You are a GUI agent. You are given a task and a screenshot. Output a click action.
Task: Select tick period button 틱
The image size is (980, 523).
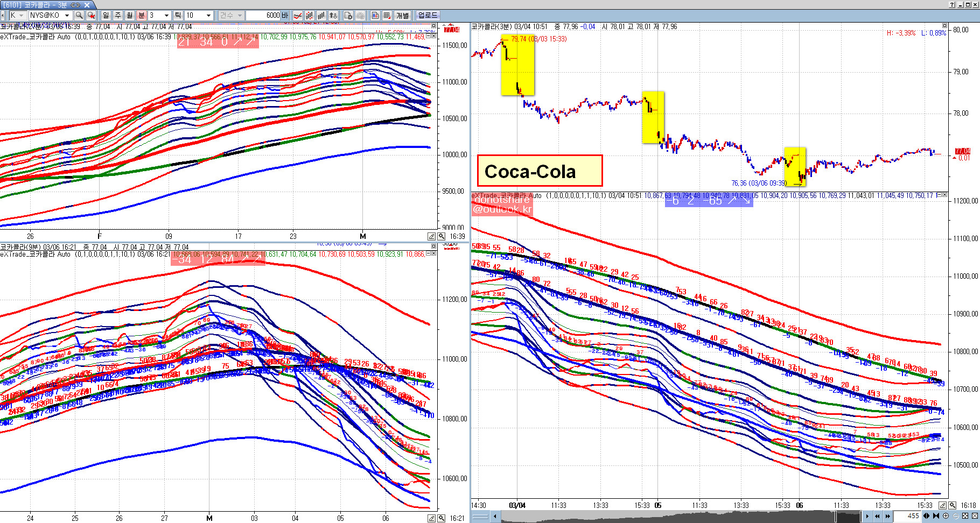click(178, 16)
